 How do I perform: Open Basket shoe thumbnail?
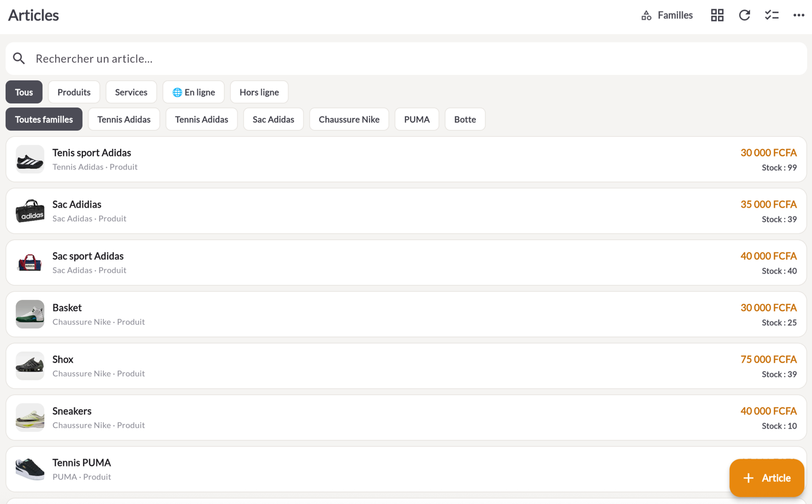pyautogui.click(x=30, y=314)
